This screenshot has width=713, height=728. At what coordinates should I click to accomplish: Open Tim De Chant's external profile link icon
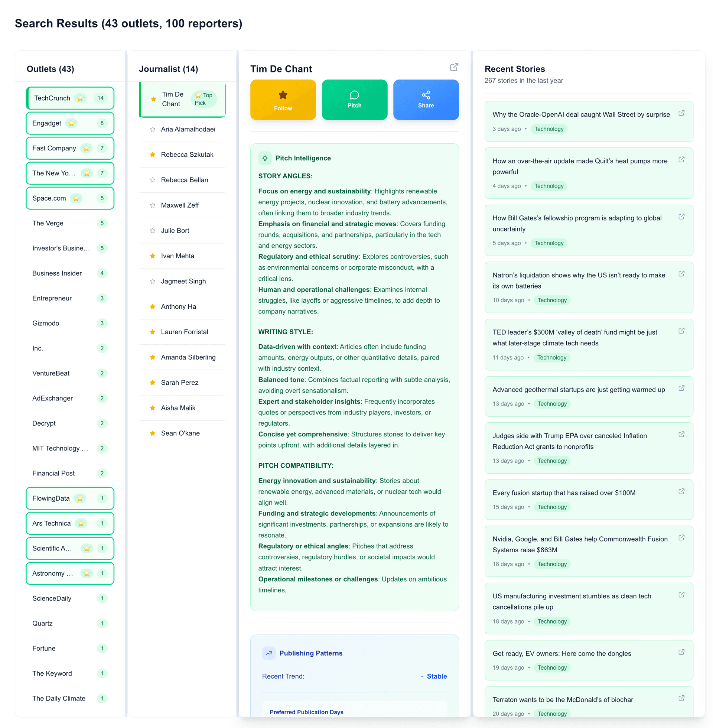pos(454,67)
